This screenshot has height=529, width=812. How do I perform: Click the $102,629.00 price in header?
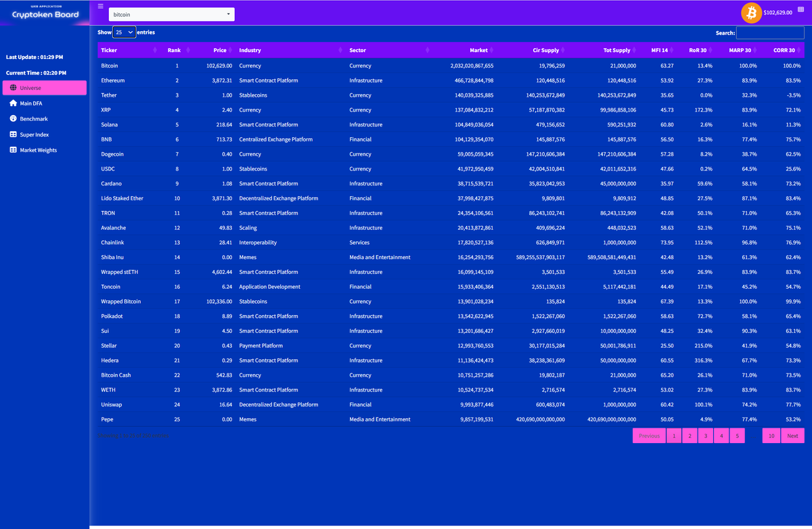pos(777,13)
